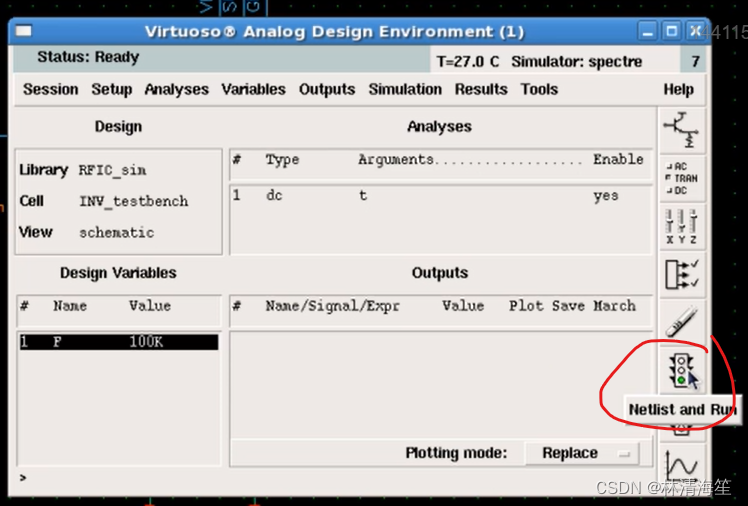Open Edit Variables XYZ sliders icon
The image size is (748, 506).
click(682, 227)
